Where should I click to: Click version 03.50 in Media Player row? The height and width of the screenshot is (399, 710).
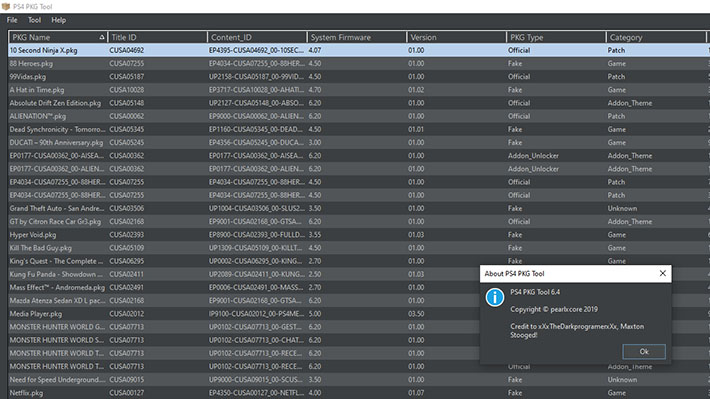point(416,313)
